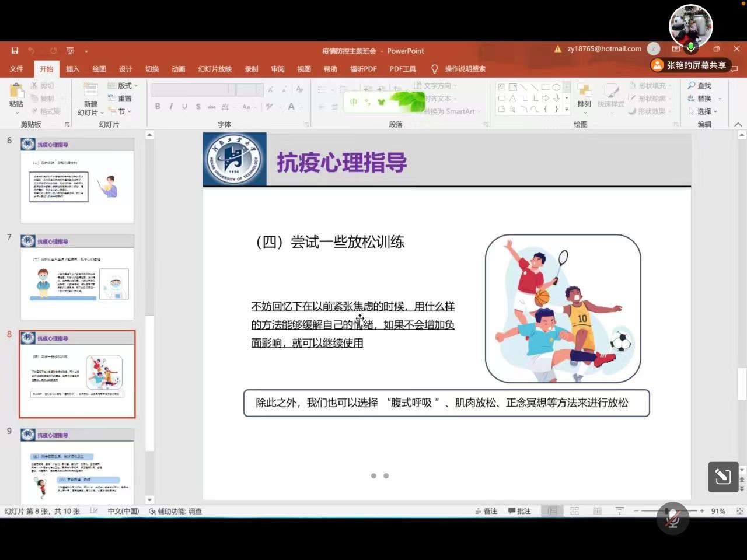Toggle strikethrough formatting

[x=211, y=106]
